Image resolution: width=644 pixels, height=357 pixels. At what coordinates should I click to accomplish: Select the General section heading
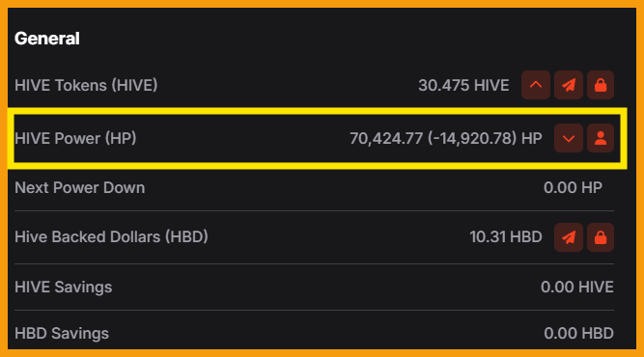[46, 39]
